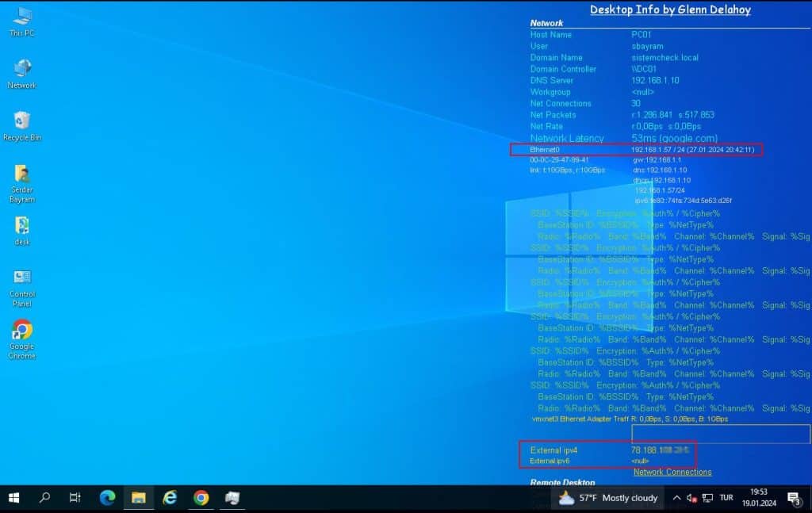Launch Internet Explorer from the taskbar

(x=170, y=498)
